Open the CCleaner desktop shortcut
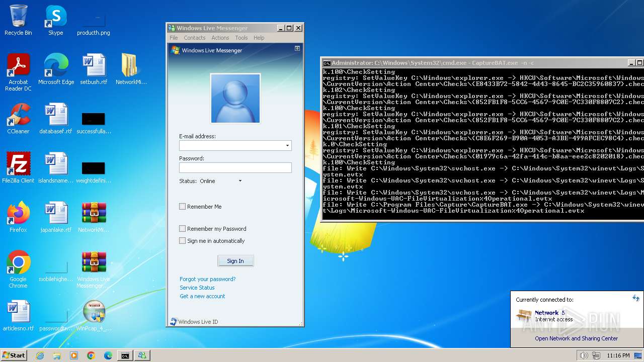The image size is (644, 362). point(18,119)
